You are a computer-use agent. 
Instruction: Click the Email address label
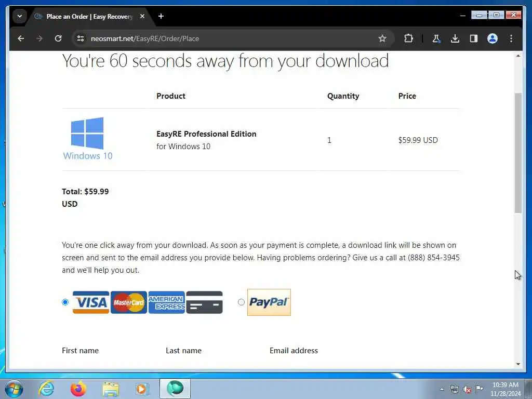[x=294, y=351]
